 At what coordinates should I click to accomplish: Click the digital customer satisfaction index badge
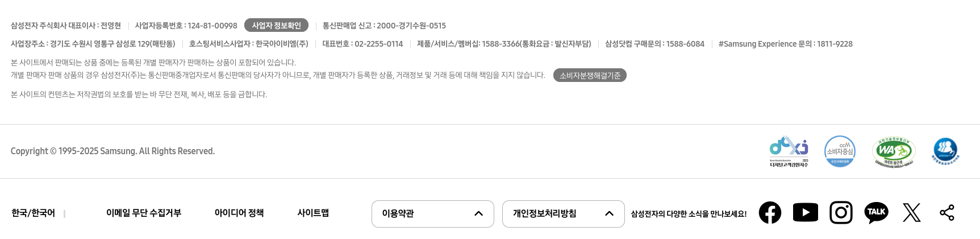[789, 151]
